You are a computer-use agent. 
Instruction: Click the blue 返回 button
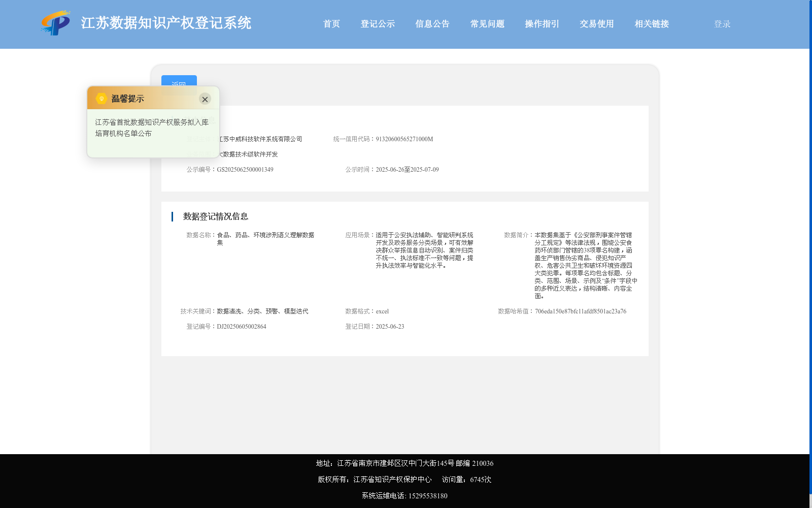179,81
